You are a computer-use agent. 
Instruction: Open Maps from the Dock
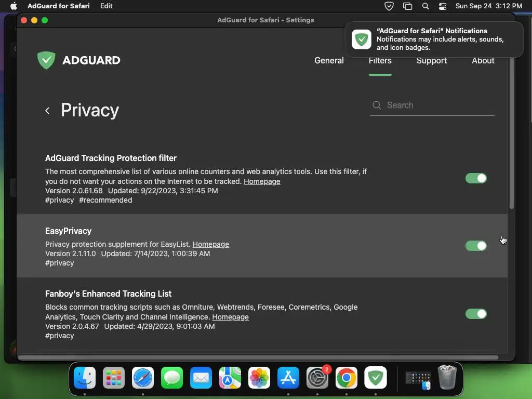(x=230, y=378)
